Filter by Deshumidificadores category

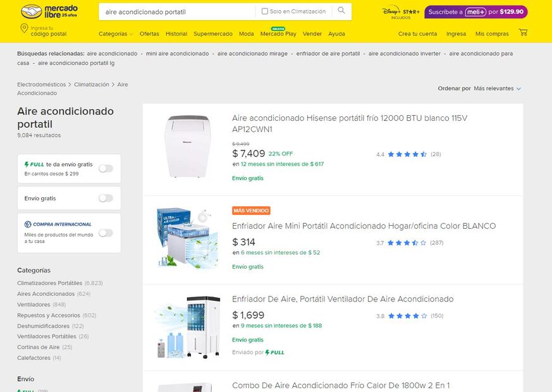[x=43, y=326]
